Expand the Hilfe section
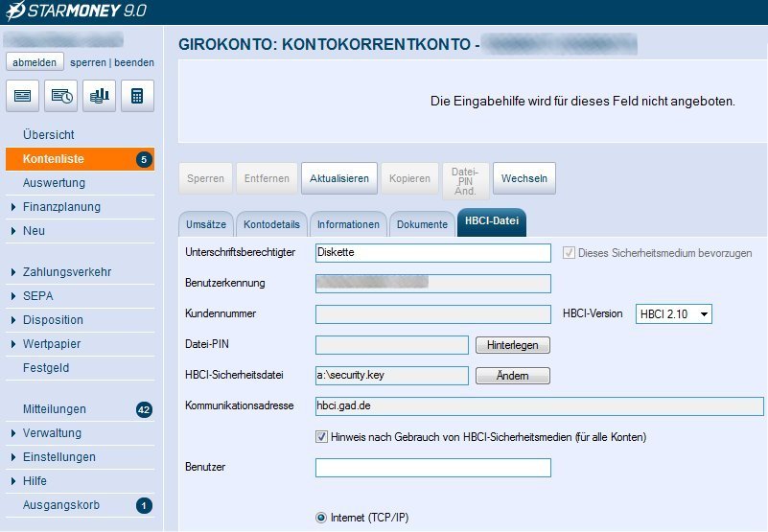Image resolution: width=768 pixels, height=532 pixels. [13, 481]
